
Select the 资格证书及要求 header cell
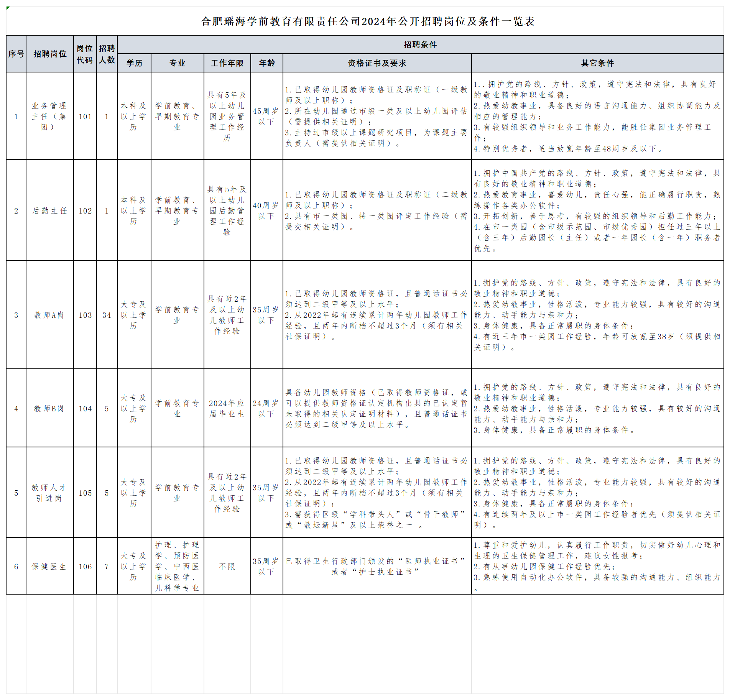[377, 63]
